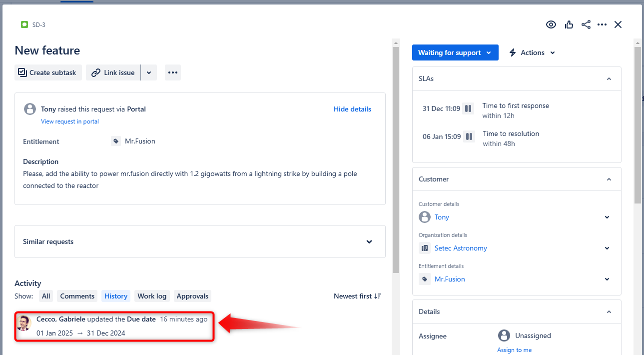The width and height of the screenshot is (644, 355).
Task: Click Time to first response SLA text
Action: coord(516,105)
